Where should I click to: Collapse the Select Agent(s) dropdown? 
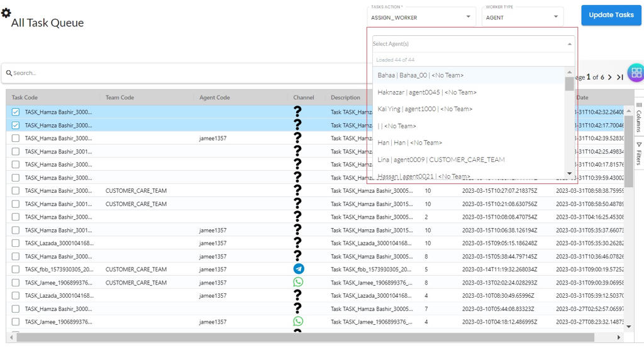click(570, 44)
